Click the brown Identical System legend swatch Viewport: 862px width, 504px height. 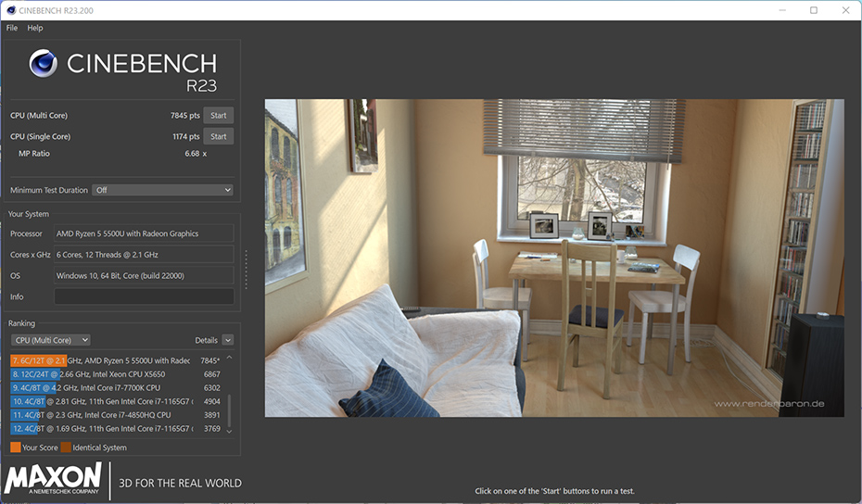tap(66, 447)
